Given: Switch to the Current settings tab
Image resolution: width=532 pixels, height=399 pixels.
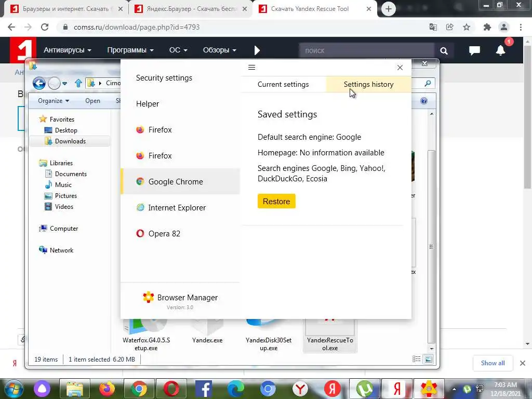Looking at the screenshot, I should coord(283,84).
